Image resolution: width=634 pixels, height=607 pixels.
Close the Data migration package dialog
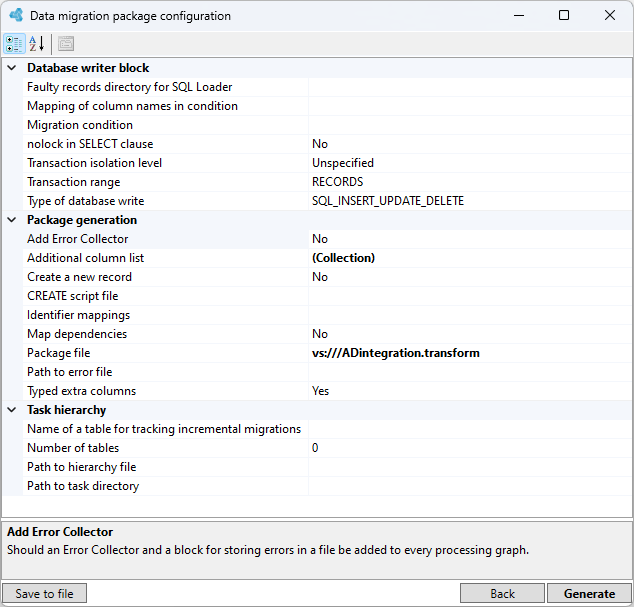(x=610, y=15)
